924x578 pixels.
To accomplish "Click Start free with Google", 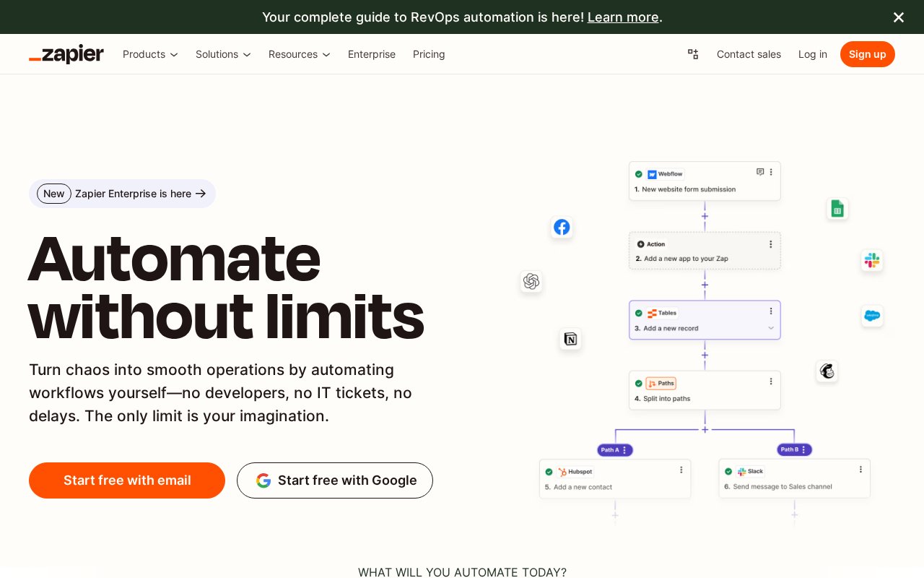I will click(335, 480).
